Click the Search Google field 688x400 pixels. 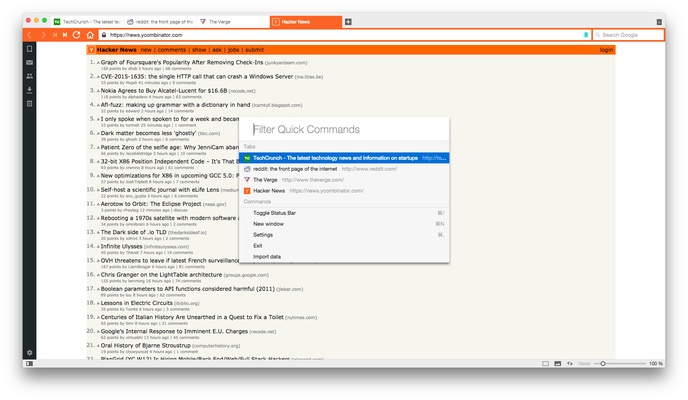pyautogui.click(x=628, y=35)
